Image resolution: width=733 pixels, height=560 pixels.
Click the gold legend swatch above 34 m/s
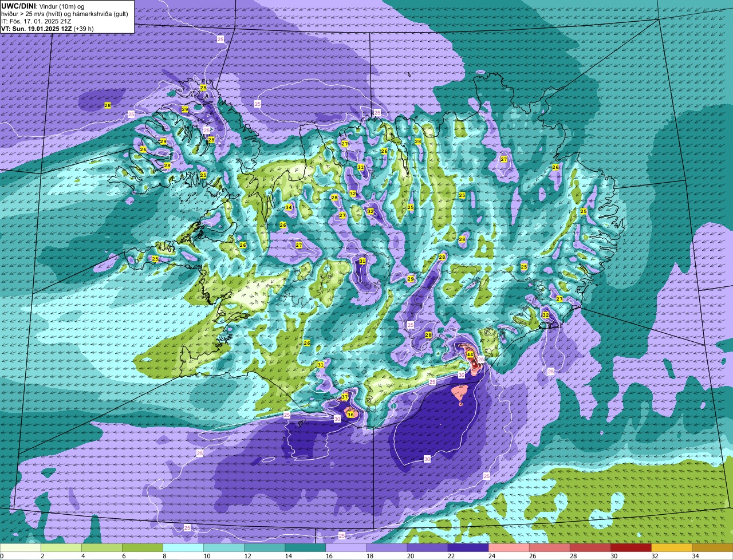712,548
